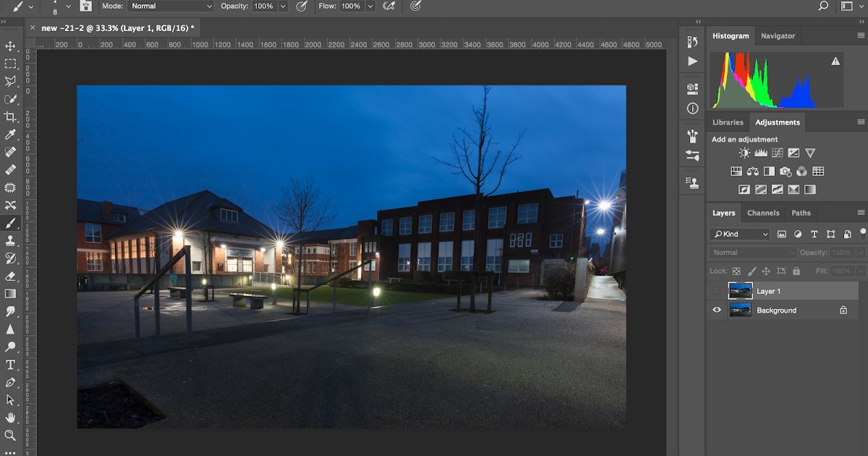Select the Move tool
868x456 pixels.
pos(11,47)
